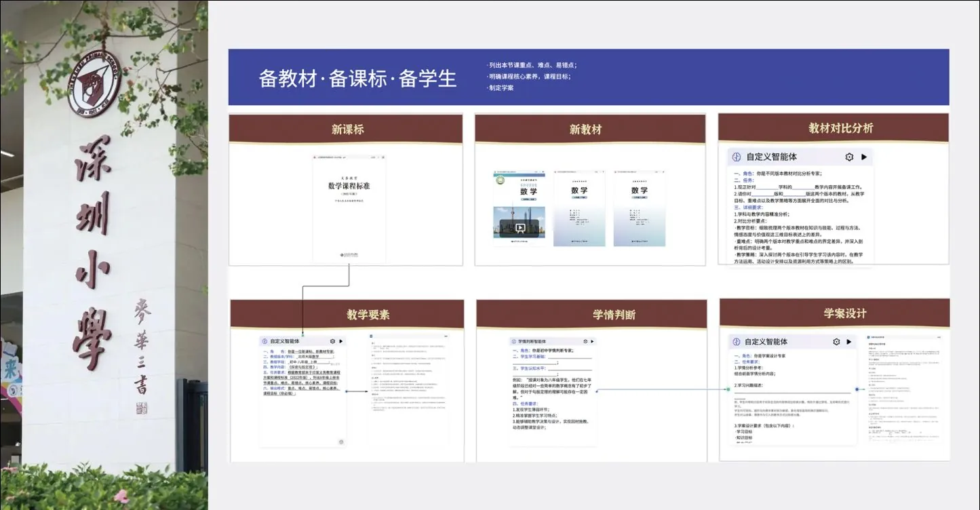Select the 学情判断 card header
This screenshot has height=510, width=980.
[592, 314]
